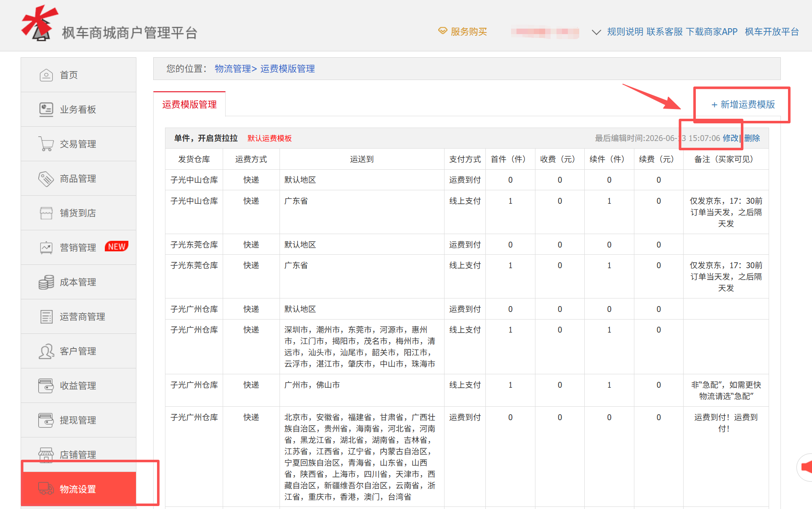This screenshot has height=509, width=812.
Task: Click the 运营商管理 menu label
Action: 83,317
